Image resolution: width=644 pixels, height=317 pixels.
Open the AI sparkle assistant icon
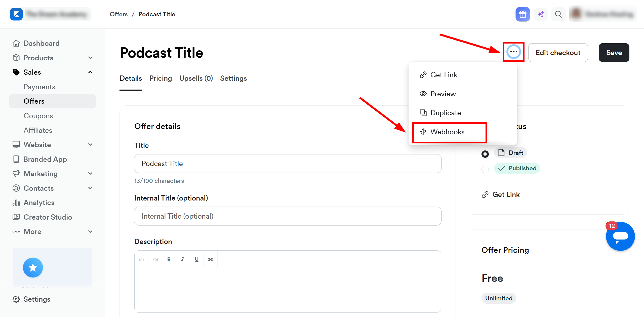click(541, 14)
